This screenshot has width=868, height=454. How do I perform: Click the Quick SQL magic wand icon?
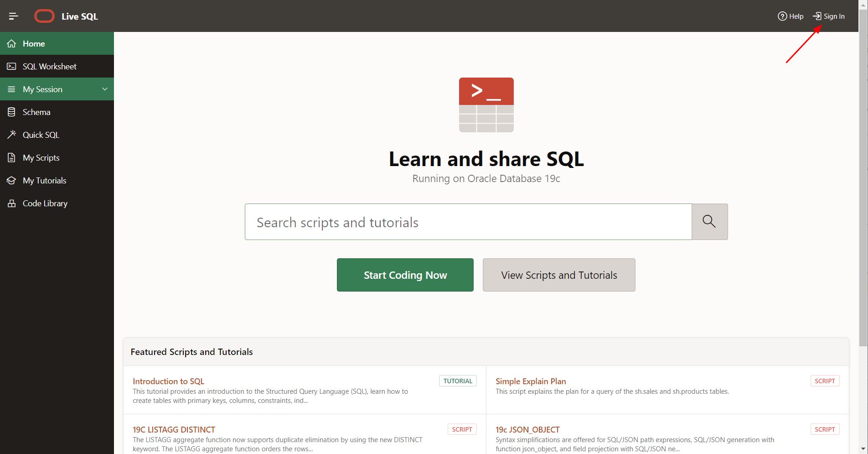[11, 135]
